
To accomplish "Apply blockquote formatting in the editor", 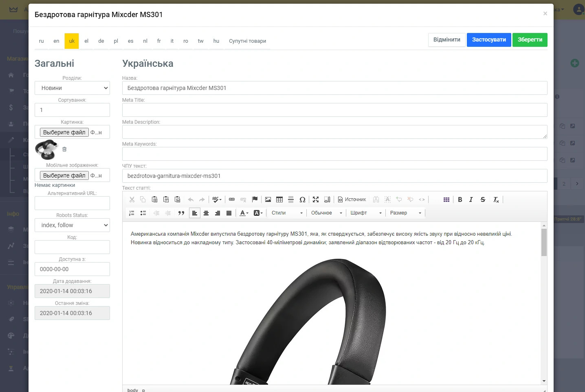I will click(x=181, y=213).
